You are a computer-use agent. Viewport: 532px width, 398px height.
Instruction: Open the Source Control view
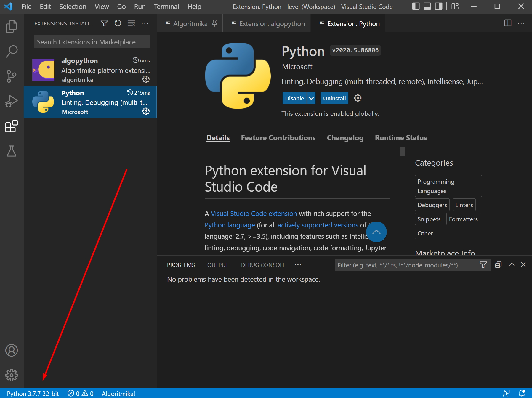12,76
